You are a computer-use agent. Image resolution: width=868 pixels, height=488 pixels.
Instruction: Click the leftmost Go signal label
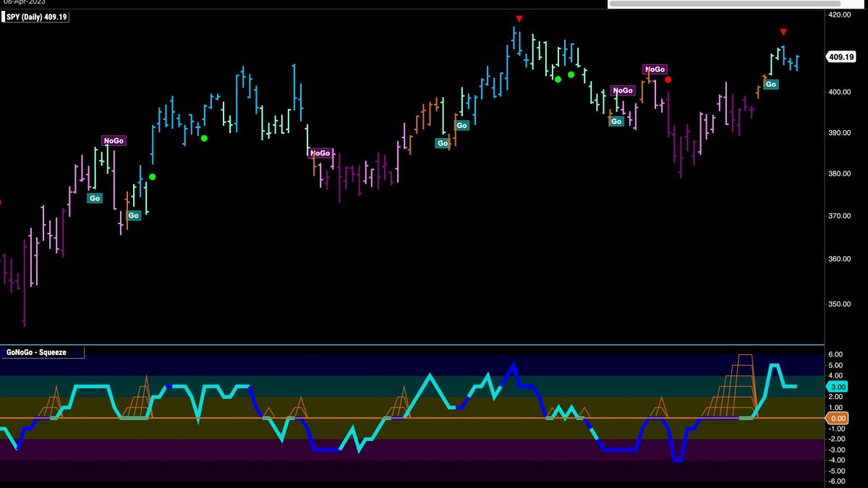pos(95,198)
